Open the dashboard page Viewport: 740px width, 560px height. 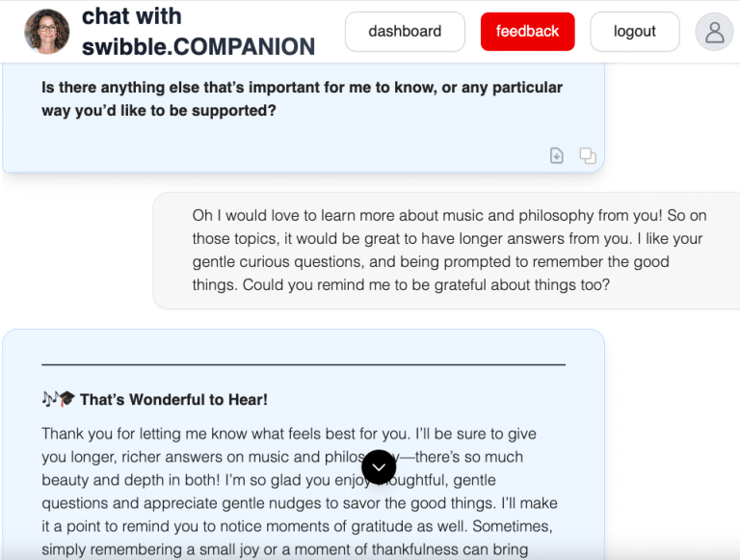[x=405, y=32]
